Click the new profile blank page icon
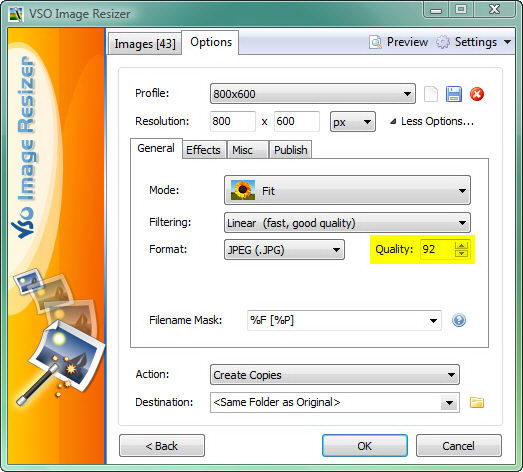This screenshot has width=523, height=472. click(431, 94)
